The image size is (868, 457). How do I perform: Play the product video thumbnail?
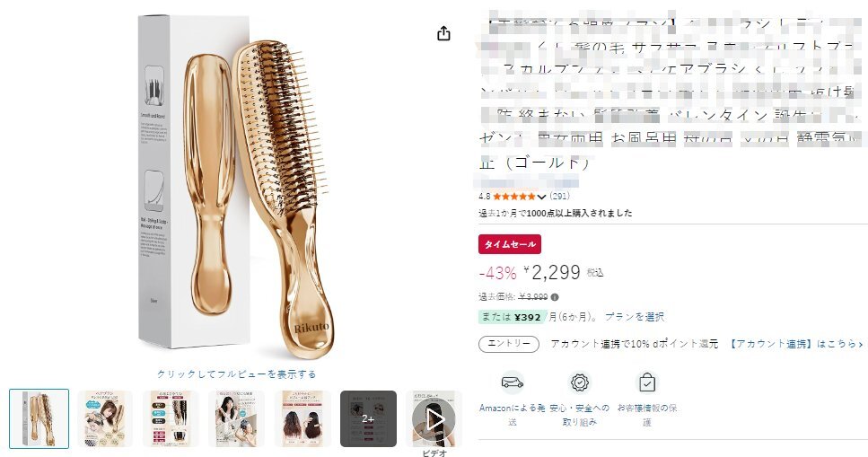point(434,418)
